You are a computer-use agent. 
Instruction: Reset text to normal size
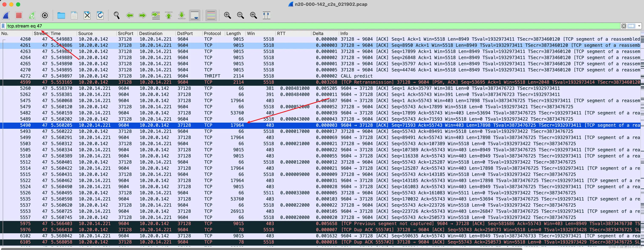coord(253,16)
